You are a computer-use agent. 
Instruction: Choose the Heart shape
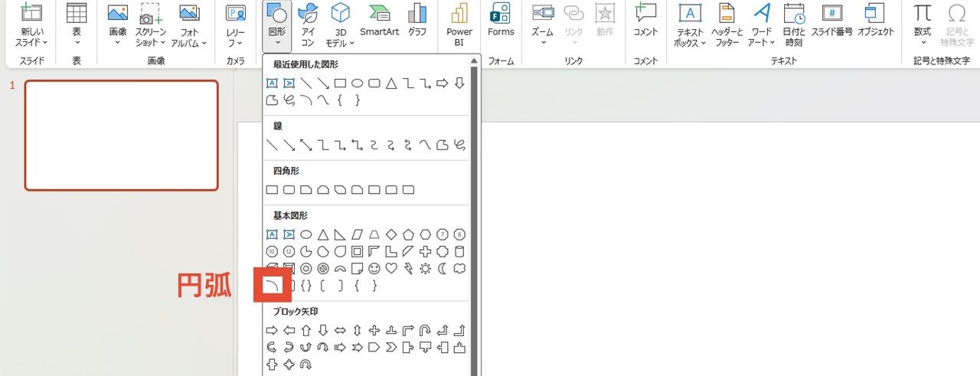click(390, 268)
